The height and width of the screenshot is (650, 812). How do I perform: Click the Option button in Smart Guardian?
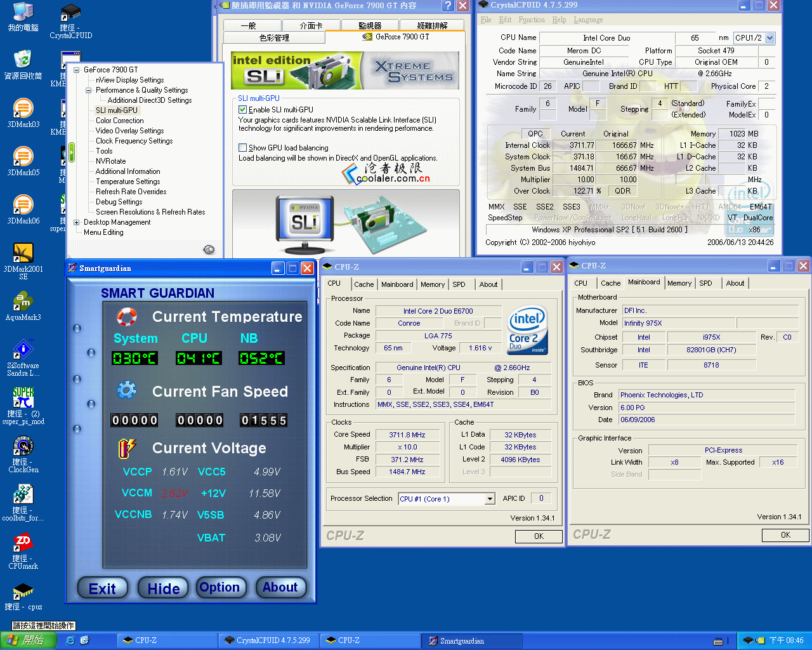(219, 588)
